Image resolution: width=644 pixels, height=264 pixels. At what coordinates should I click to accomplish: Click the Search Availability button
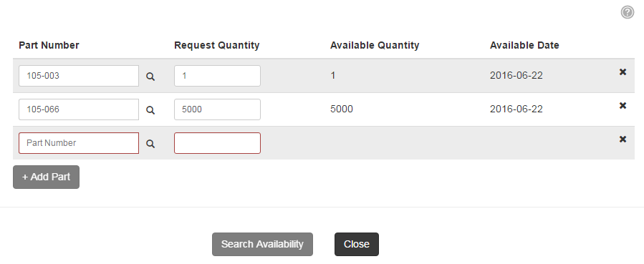click(x=262, y=244)
